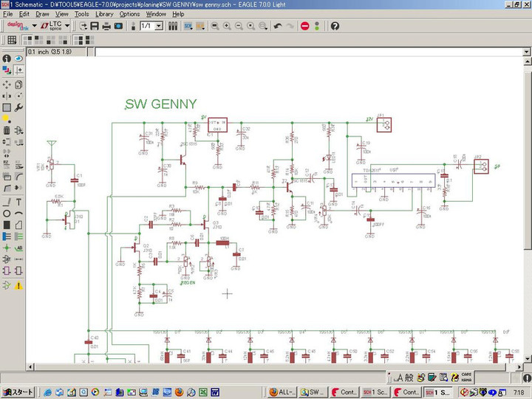Select the Show eye tool

tap(19, 58)
